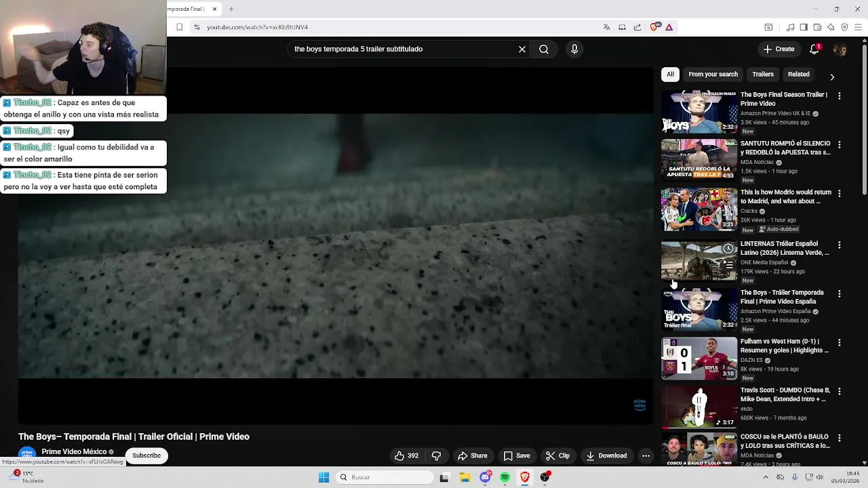Share the video

pyautogui.click(x=473, y=455)
